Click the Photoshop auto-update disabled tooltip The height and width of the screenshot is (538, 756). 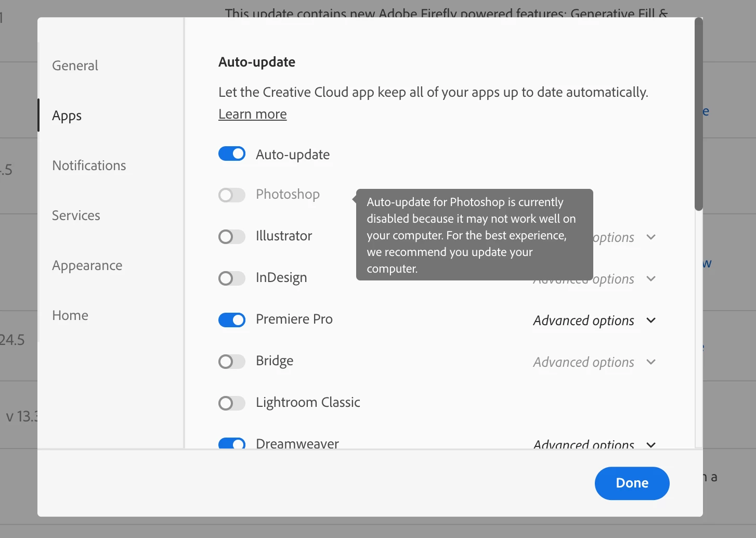pos(475,235)
